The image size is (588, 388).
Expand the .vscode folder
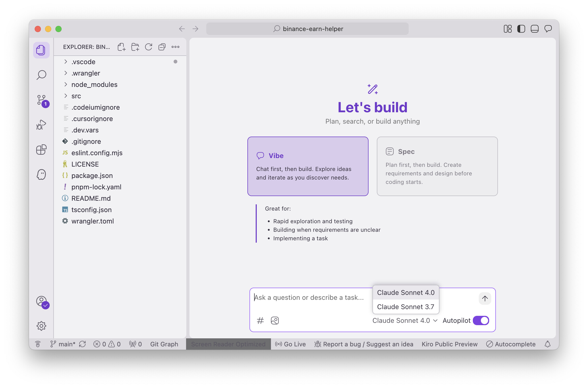point(120,62)
